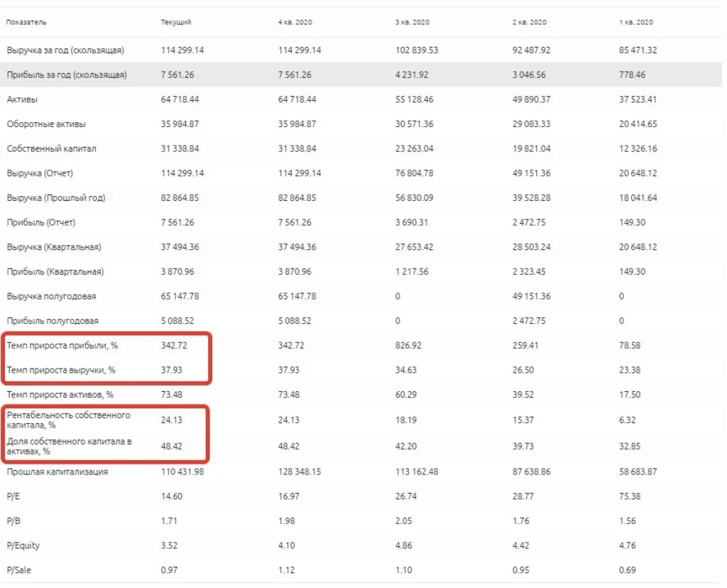Select the 'Текущий' column header
Image resolution: width=727 pixels, height=588 pixels.
pyautogui.click(x=176, y=22)
